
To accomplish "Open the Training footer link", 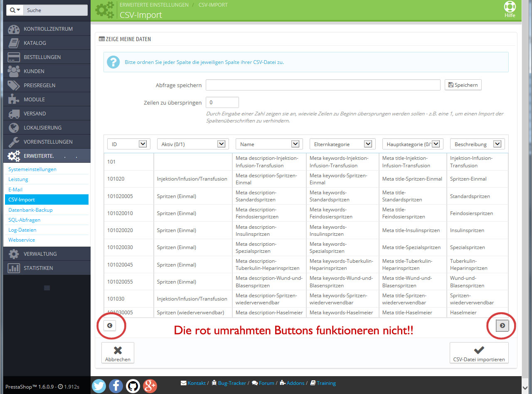I will pyautogui.click(x=323, y=383).
